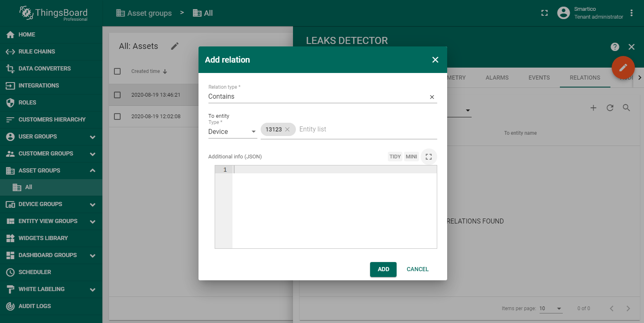The width and height of the screenshot is (644, 323).
Task: Refresh the relations list
Action: point(610,108)
